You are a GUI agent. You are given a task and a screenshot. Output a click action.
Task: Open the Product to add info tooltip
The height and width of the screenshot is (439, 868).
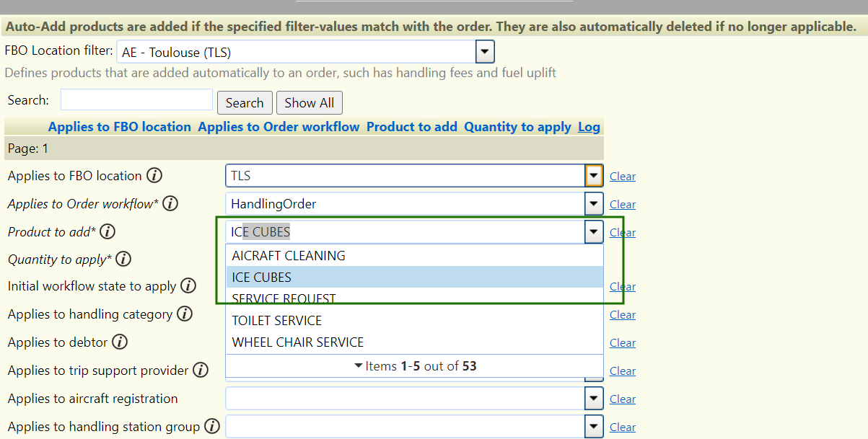tap(106, 231)
